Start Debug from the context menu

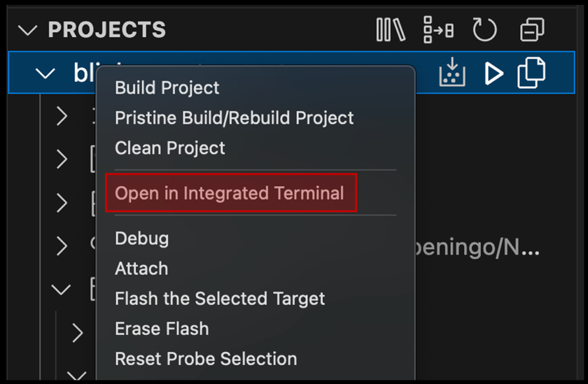(x=141, y=238)
